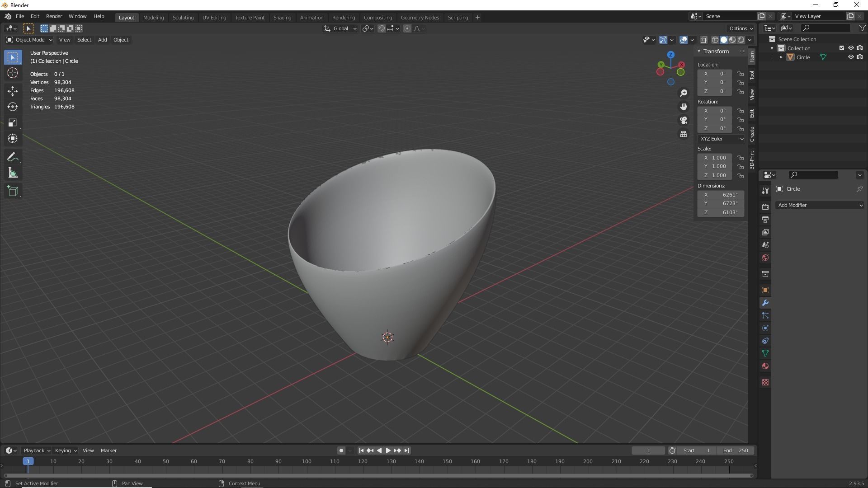868x488 pixels.
Task: Hide the Circle object in viewport
Action: [850, 57]
